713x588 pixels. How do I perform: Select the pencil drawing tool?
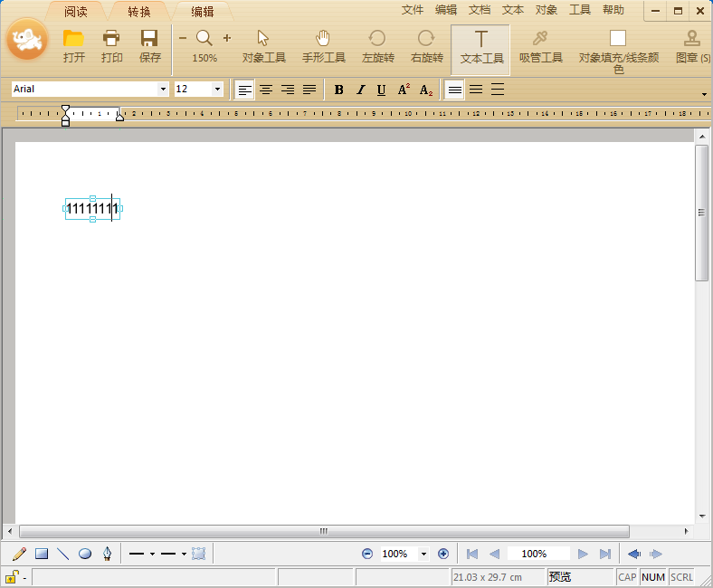click(19, 554)
